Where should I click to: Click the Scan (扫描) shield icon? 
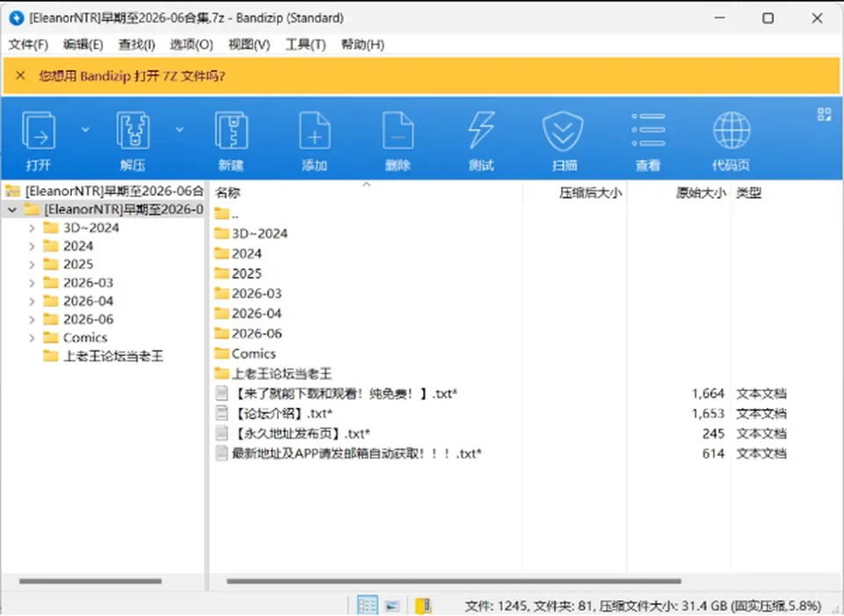(563, 130)
